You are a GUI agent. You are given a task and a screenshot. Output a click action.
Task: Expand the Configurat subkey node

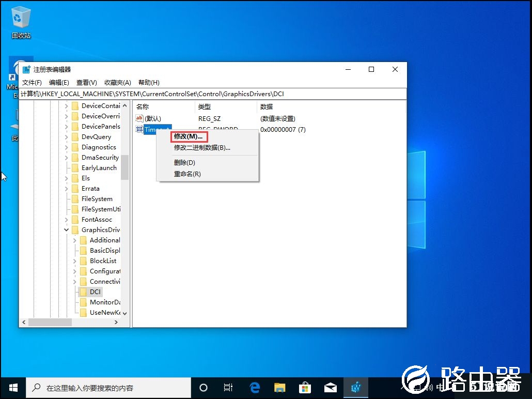[x=75, y=271]
